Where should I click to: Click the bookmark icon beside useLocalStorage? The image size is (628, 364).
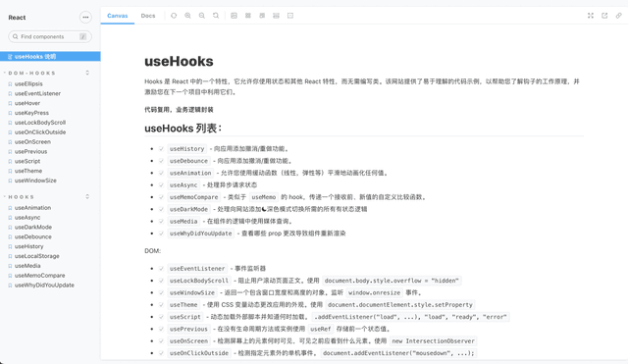click(10, 256)
